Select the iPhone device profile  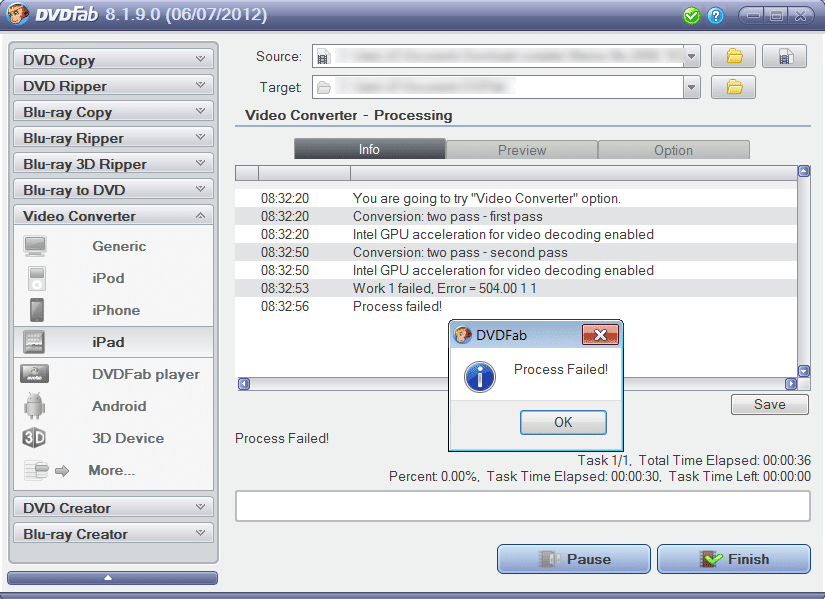pos(114,310)
